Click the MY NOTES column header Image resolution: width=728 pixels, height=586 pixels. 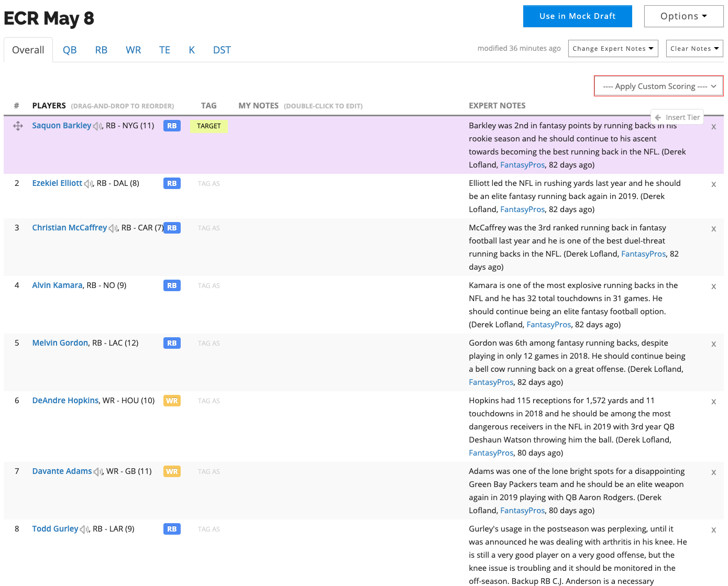259,106
